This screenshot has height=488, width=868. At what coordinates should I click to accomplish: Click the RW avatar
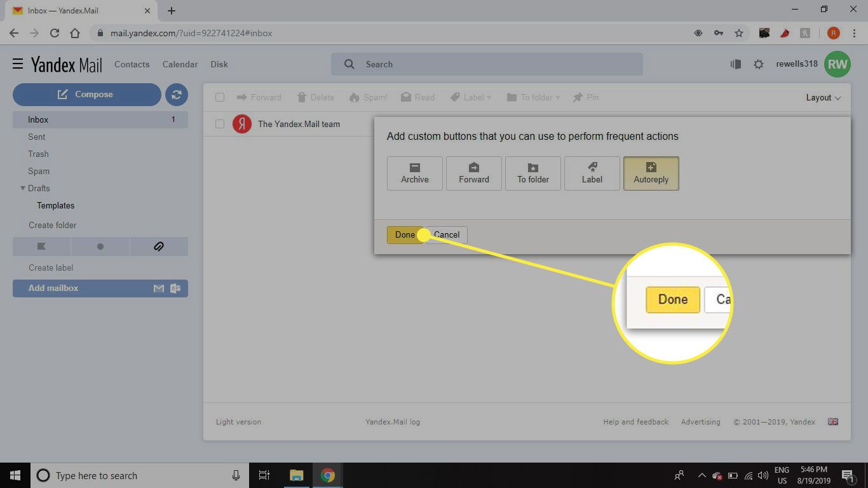tap(837, 64)
